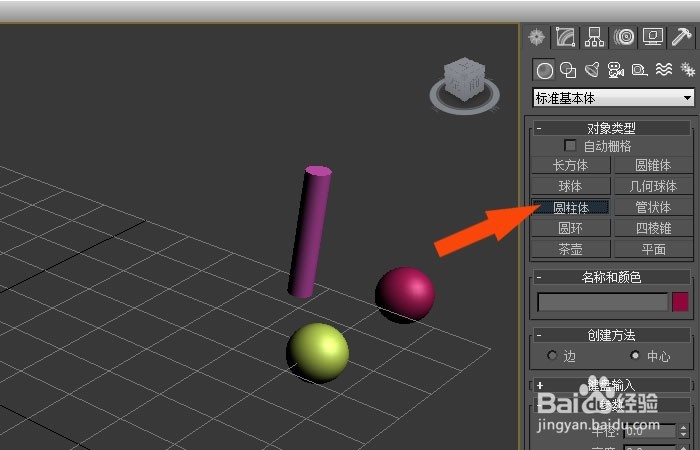
Task: Select the 边 radio button
Action: [x=552, y=355]
